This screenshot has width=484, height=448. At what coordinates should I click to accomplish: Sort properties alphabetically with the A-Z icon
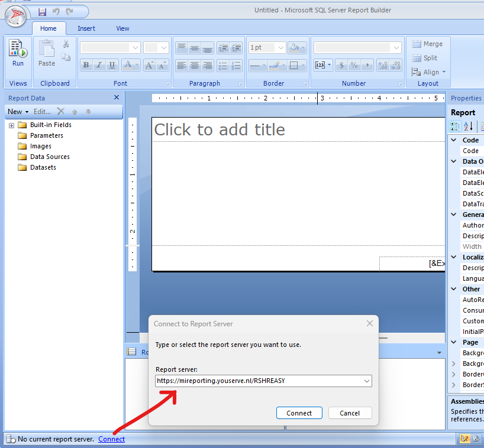coord(468,126)
